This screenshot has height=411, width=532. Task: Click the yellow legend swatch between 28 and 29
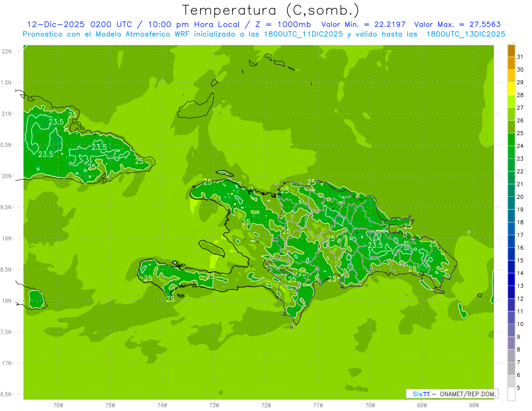(511, 89)
